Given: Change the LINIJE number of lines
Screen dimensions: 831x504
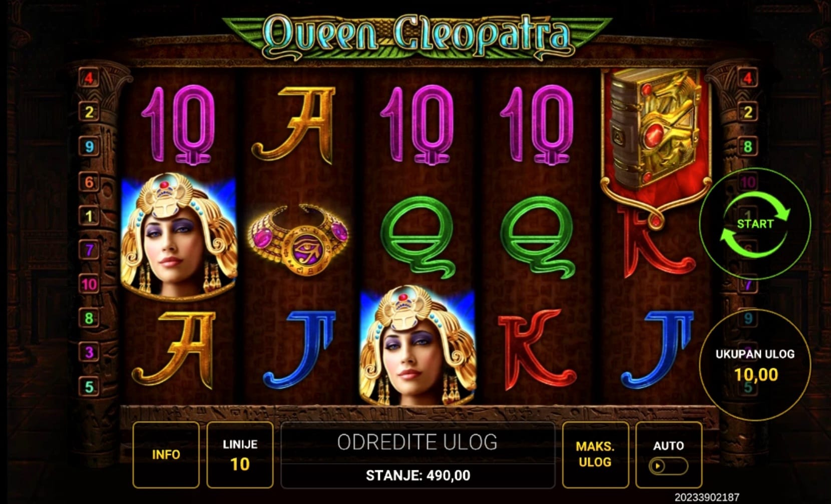Looking at the screenshot, I should pos(240,454).
